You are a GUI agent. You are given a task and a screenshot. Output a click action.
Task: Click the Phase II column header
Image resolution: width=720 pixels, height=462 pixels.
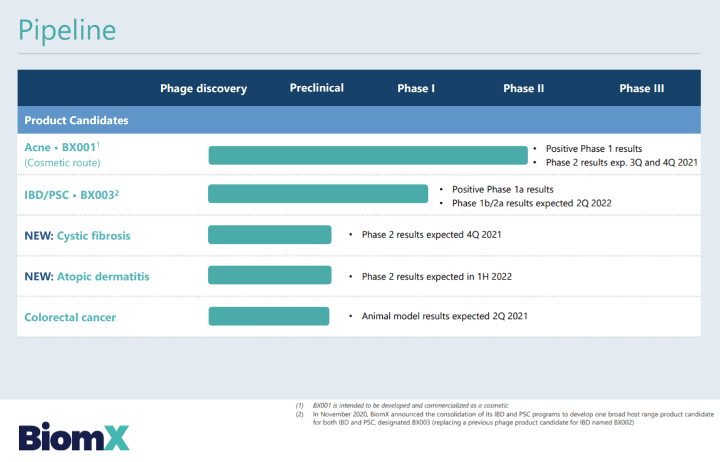[523, 88]
